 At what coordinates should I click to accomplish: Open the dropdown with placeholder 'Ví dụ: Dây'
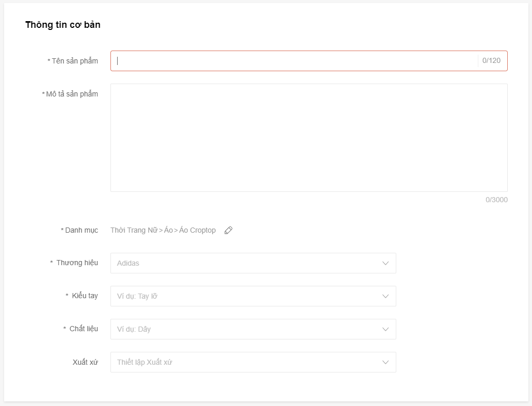pos(253,329)
